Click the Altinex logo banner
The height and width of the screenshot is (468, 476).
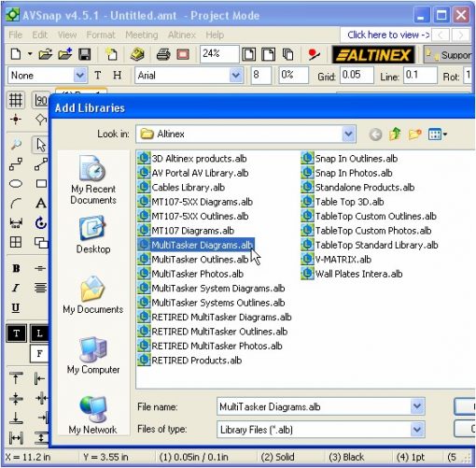click(373, 55)
